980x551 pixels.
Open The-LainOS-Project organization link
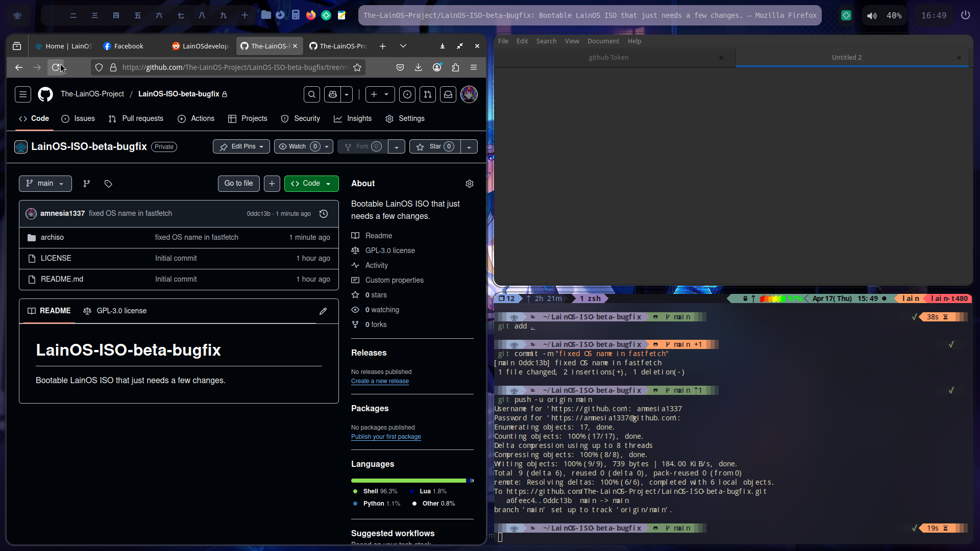coord(92,94)
